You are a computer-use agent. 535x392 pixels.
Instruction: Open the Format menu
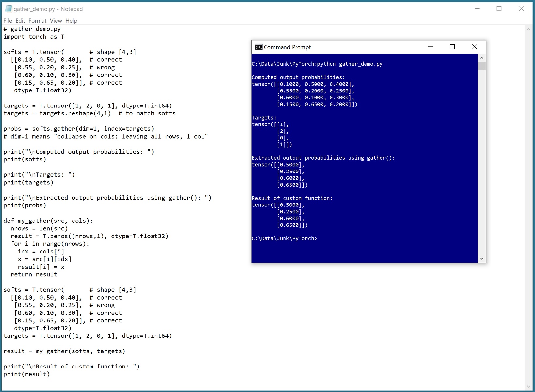pos(37,21)
